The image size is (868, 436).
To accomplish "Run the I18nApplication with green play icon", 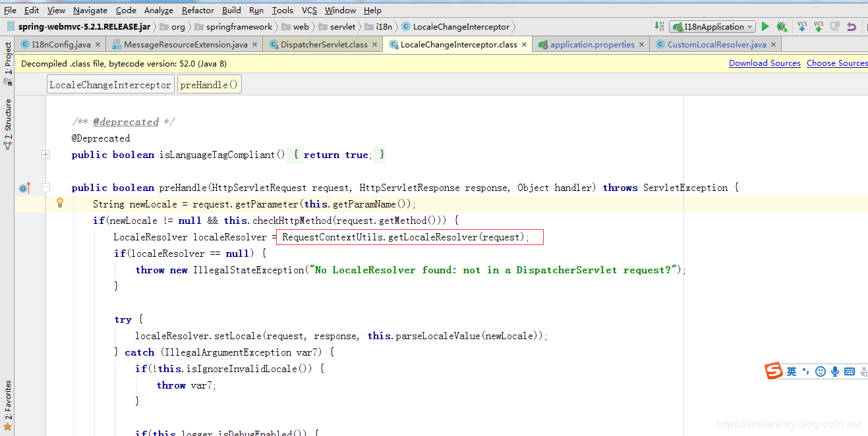I will coord(765,27).
